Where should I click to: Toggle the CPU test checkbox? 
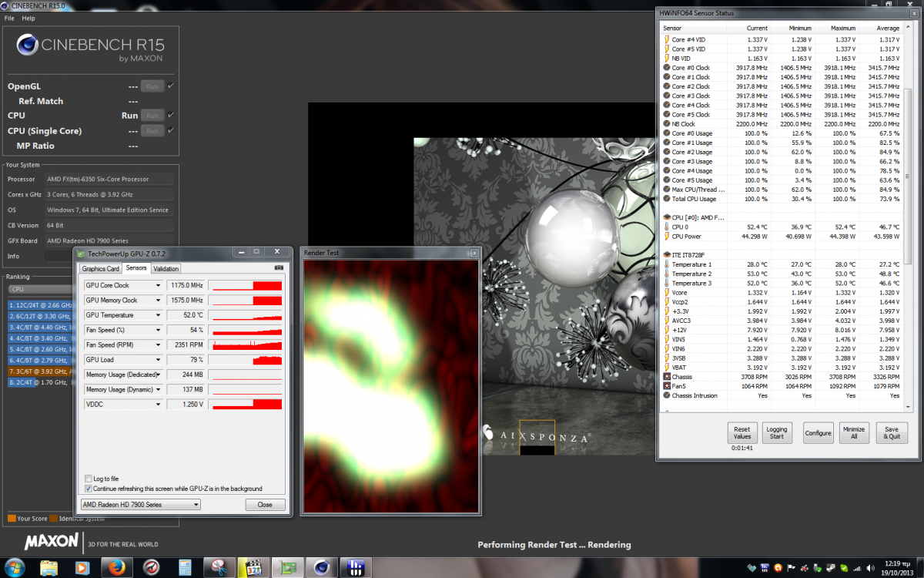tap(170, 115)
